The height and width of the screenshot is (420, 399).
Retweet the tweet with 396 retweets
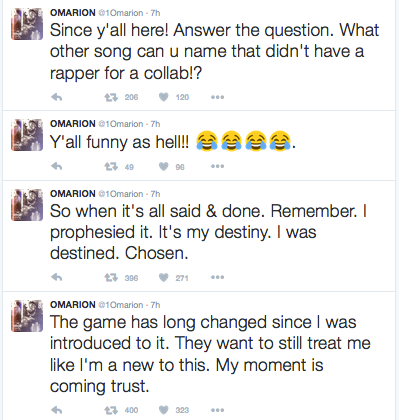(x=111, y=277)
